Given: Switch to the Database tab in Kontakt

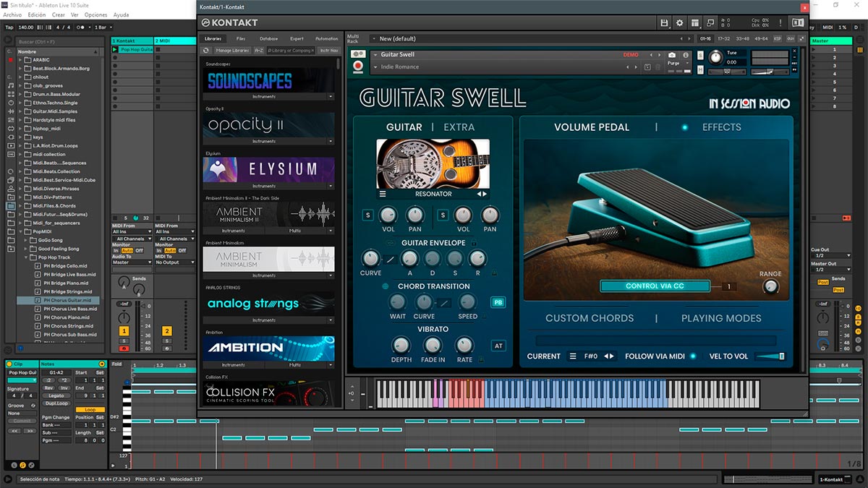Looking at the screenshot, I should [x=268, y=38].
